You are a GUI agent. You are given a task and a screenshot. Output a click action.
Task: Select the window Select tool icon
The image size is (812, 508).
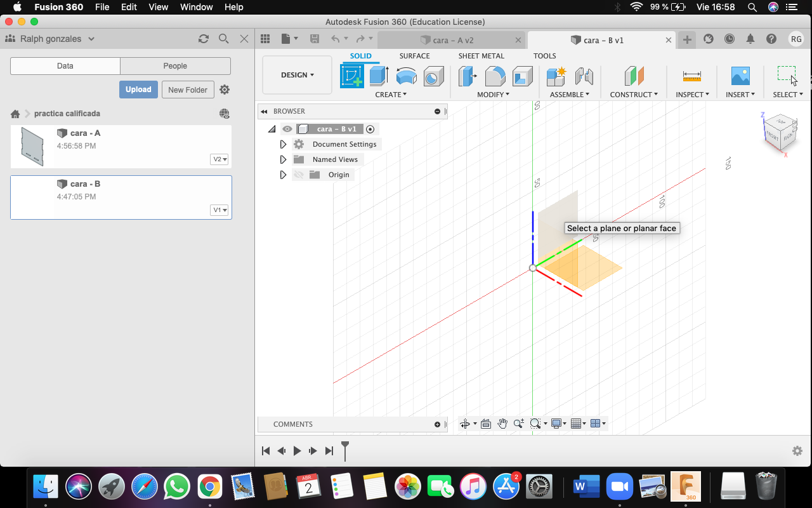pyautogui.click(x=787, y=74)
